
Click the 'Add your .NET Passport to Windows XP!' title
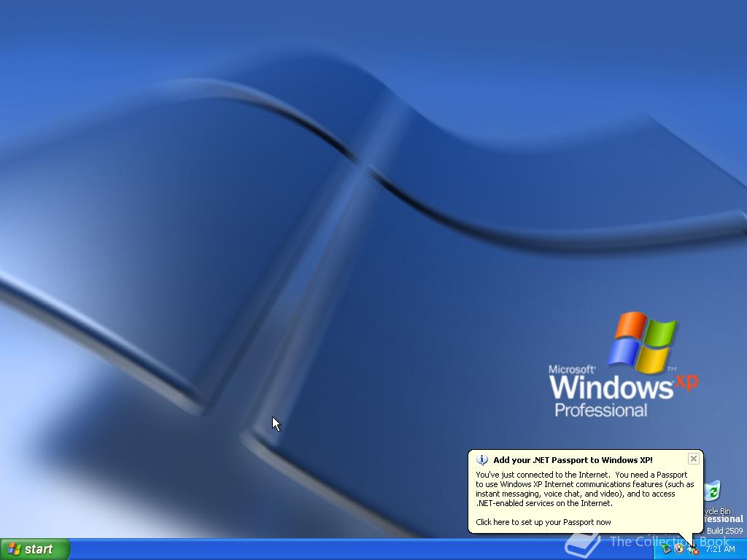pos(573,460)
